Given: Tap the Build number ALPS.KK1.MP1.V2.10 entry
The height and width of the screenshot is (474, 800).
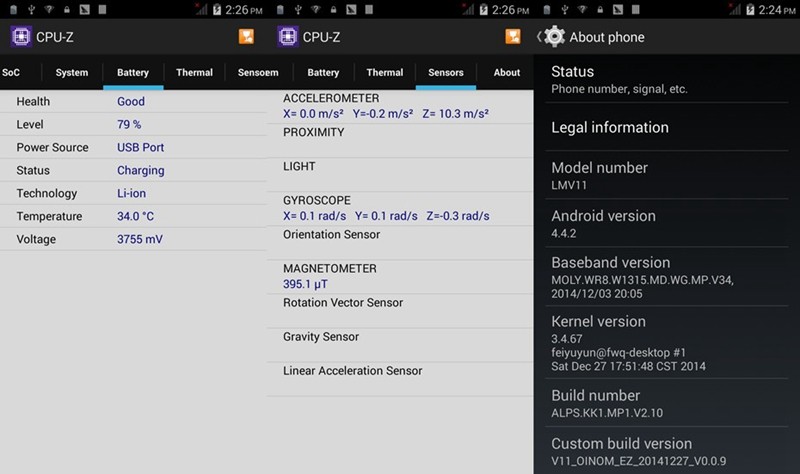Looking at the screenshot, I should [666, 404].
